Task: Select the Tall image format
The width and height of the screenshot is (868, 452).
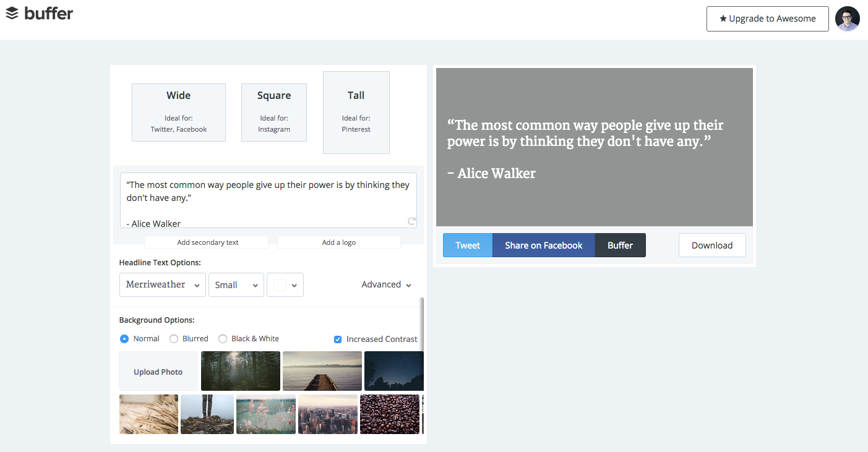Action: tap(356, 113)
